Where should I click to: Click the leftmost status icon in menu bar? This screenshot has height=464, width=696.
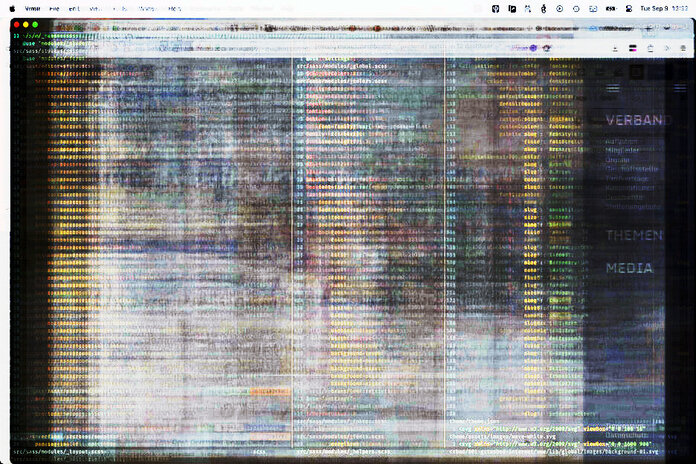click(496, 8)
